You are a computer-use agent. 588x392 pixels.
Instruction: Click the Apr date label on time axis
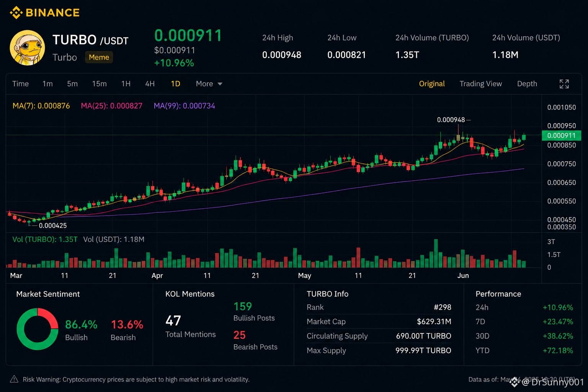click(157, 276)
